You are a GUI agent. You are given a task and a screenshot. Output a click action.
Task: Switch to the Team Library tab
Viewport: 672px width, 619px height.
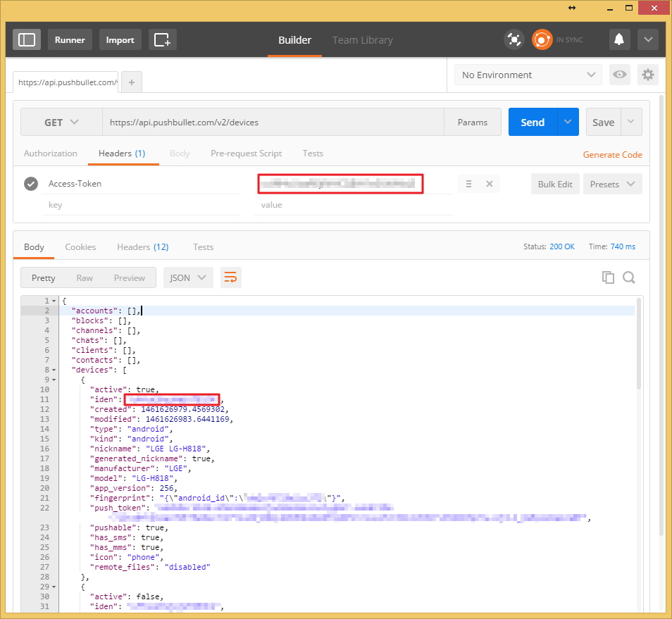[x=363, y=40]
